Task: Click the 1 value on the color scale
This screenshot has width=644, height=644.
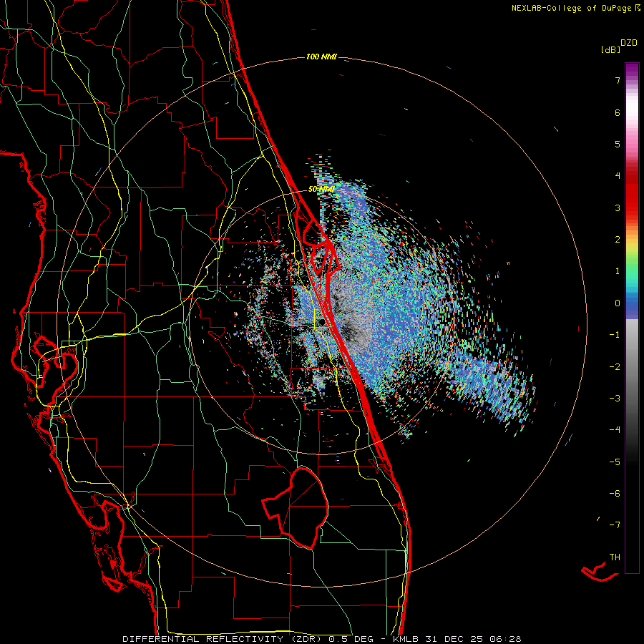Action: point(618,271)
